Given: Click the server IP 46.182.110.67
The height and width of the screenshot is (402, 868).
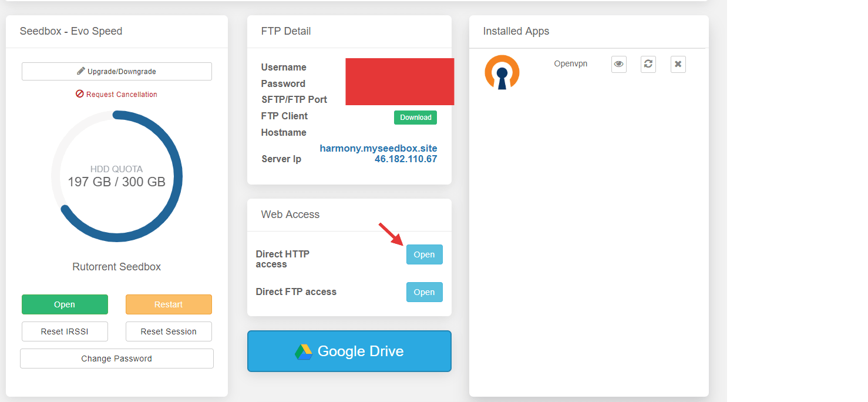Looking at the screenshot, I should [406, 159].
